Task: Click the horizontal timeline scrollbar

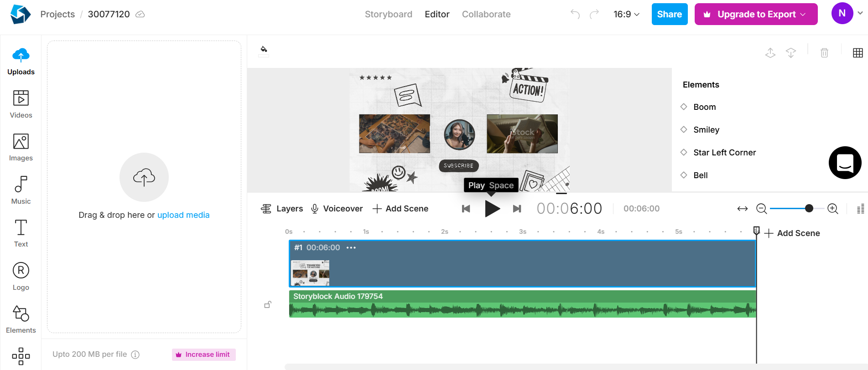Action: click(x=576, y=367)
